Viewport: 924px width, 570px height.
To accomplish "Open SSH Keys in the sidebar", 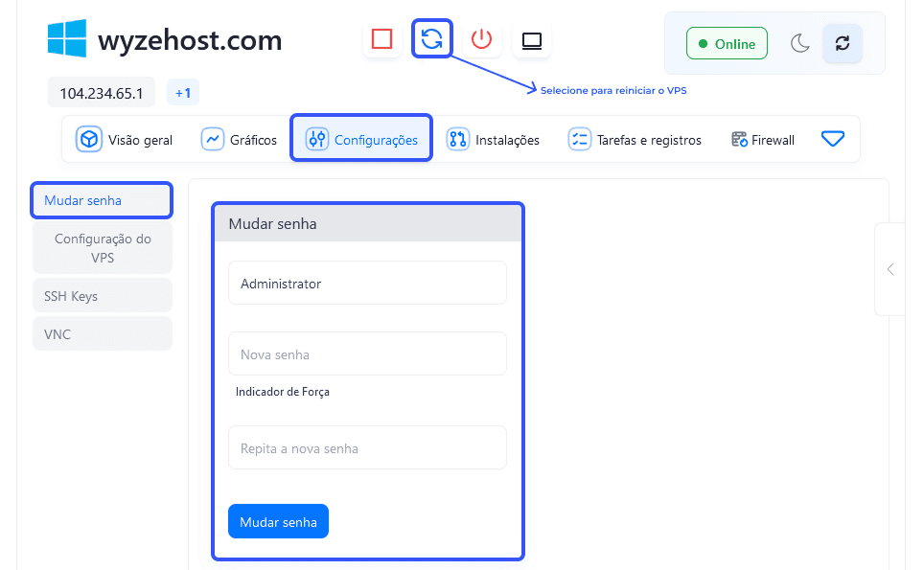I will tap(103, 296).
